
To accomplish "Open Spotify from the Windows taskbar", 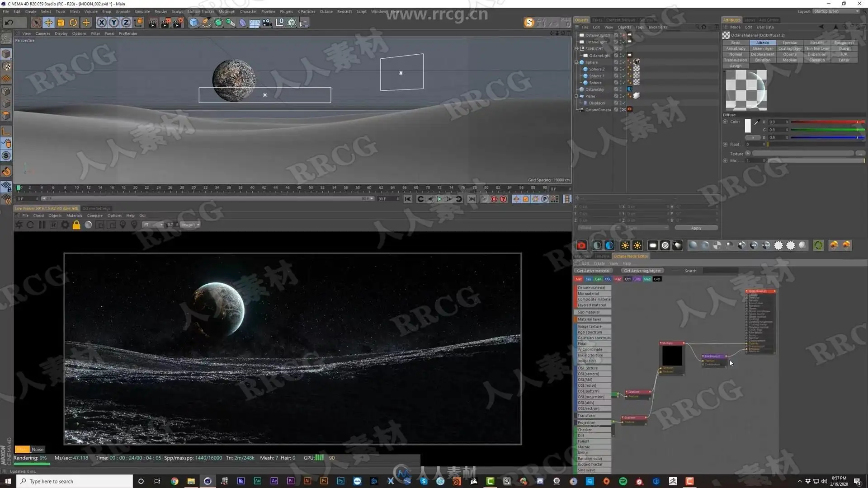I will pos(623,481).
